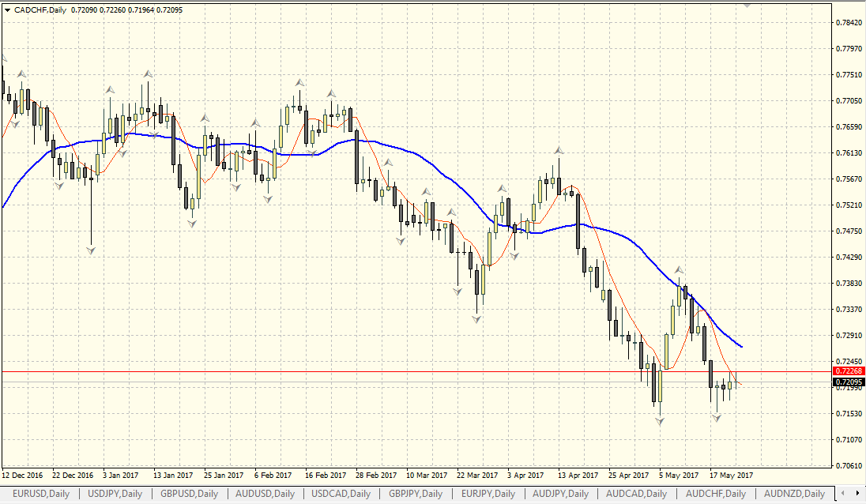Screen dimensions: 866x504
Task: Click the 0.74750 price scale label
Action: [x=849, y=231]
